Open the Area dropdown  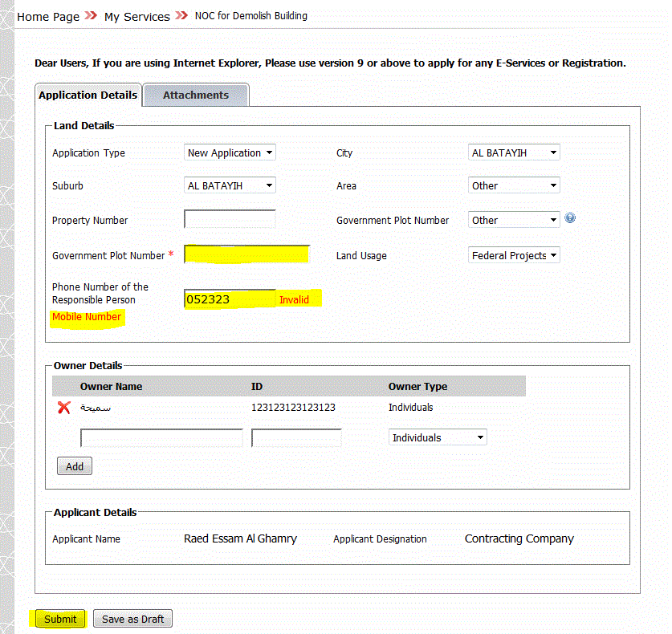pyautogui.click(x=514, y=185)
